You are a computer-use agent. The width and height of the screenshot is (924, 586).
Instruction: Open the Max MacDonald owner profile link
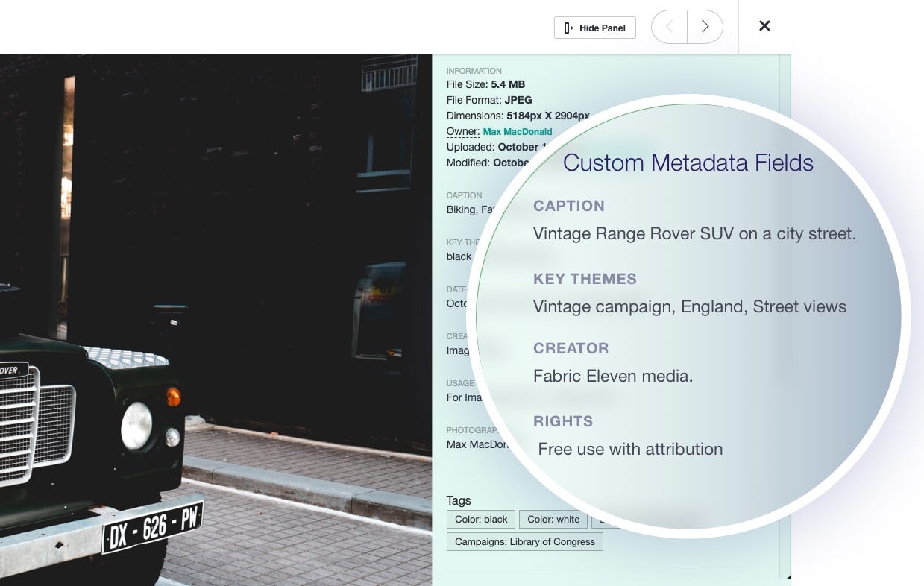pyautogui.click(x=518, y=131)
